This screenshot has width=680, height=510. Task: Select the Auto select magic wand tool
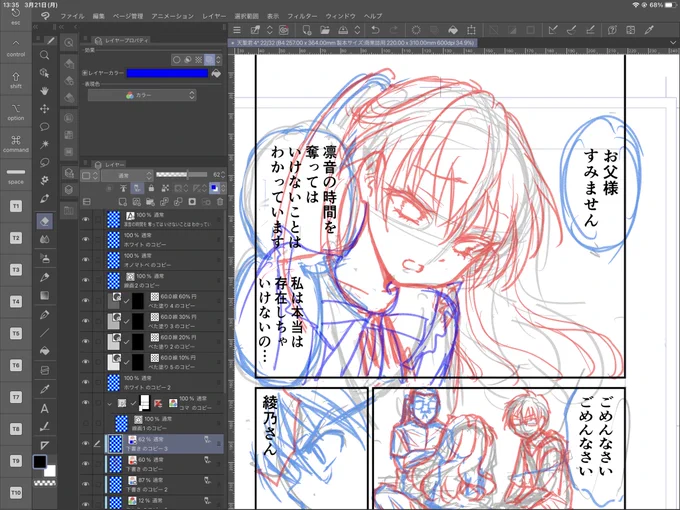point(44,144)
